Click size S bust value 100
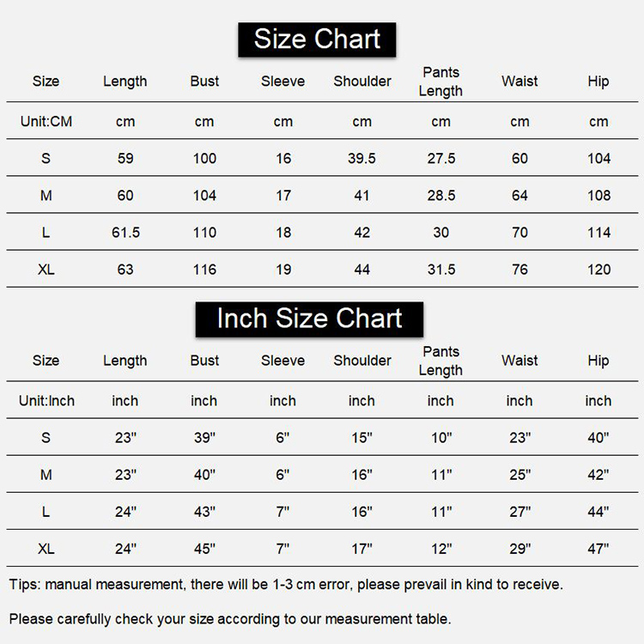The width and height of the screenshot is (644, 644). tap(204, 159)
